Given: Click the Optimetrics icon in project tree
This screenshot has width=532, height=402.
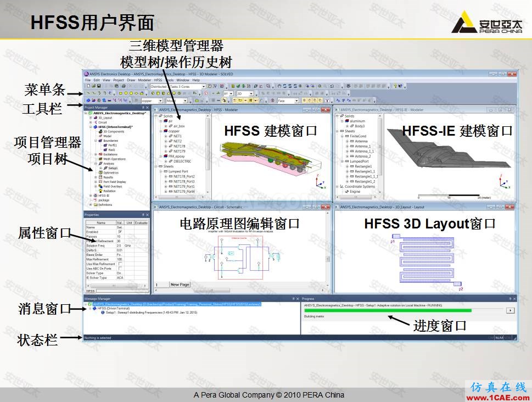Looking at the screenshot, I should (100, 172).
